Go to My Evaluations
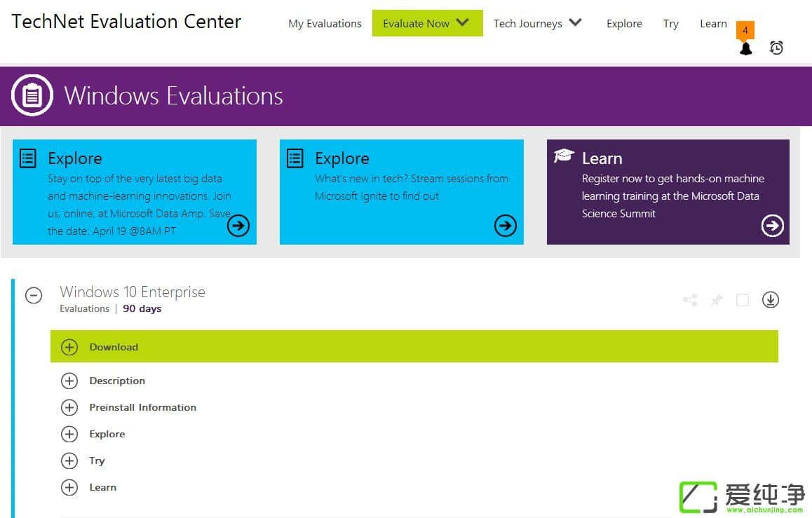This screenshot has height=518, width=812. [x=325, y=24]
